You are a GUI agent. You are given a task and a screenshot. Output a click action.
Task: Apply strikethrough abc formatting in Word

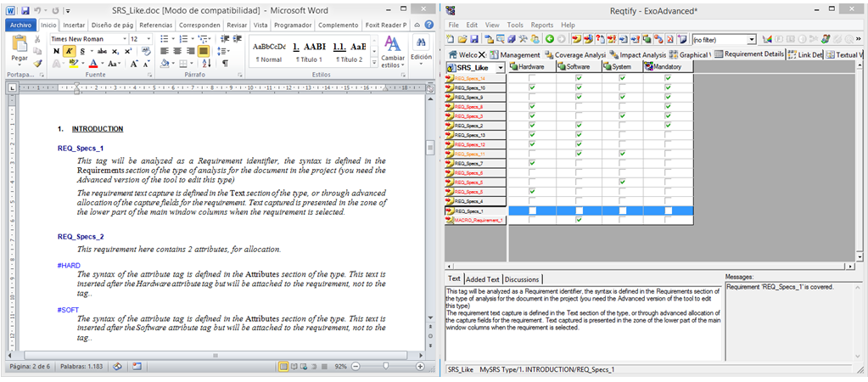pyautogui.click(x=102, y=52)
